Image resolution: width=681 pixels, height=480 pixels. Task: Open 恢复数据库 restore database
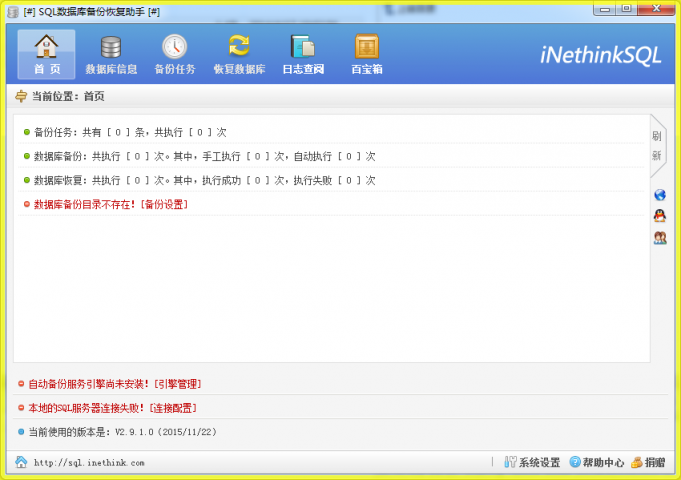click(x=239, y=54)
